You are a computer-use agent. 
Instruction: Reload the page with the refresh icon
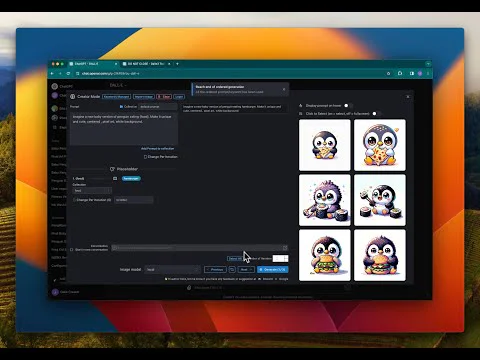coord(68,73)
